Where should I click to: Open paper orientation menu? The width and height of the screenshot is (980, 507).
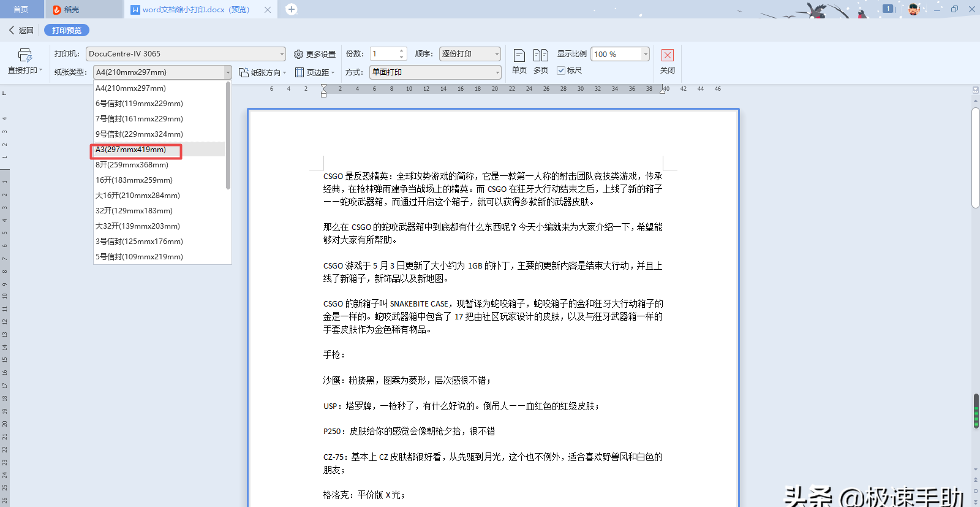click(x=262, y=72)
